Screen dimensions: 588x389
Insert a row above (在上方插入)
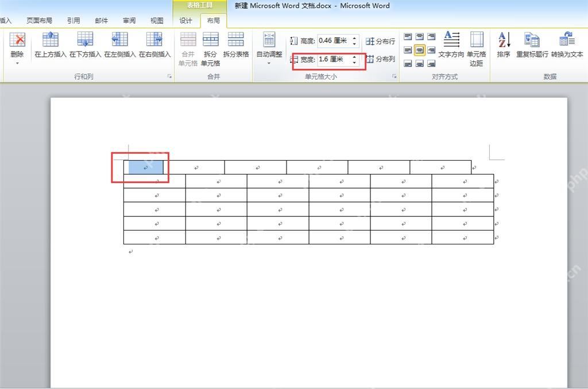point(51,45)
